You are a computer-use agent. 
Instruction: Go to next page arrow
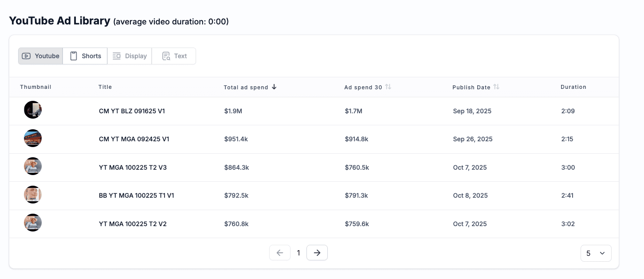tap(317, 253)
